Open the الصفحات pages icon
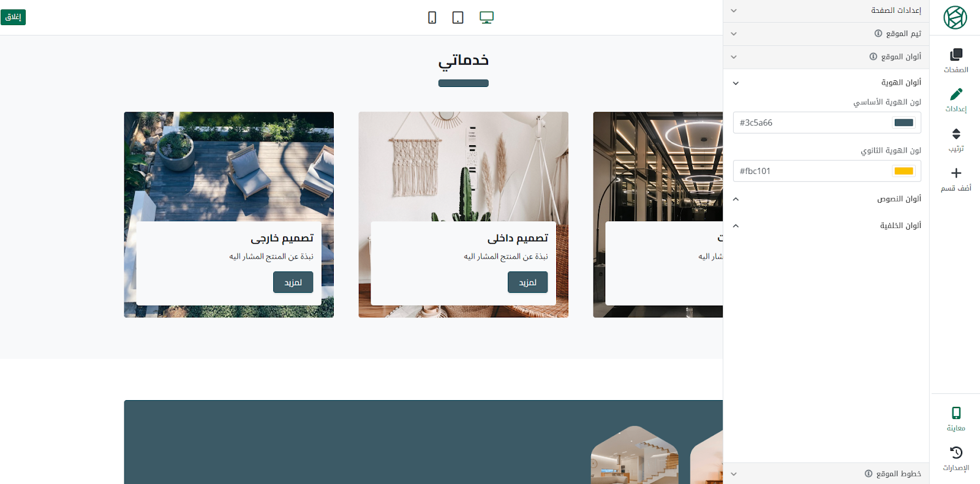 956,55
